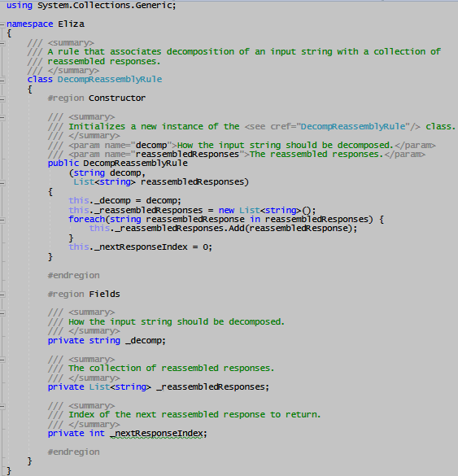Click the _reassembledResponses.Add call line

tap(223, 229)
